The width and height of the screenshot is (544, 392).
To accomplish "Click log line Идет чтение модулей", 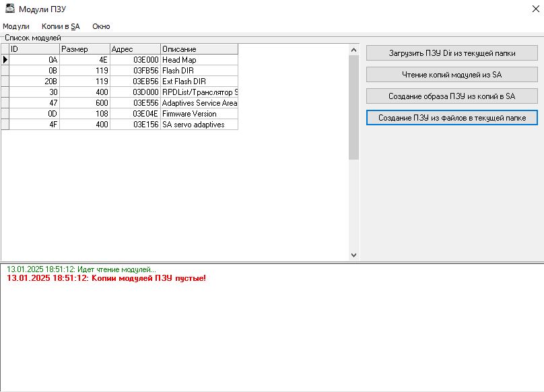I will tap(81, 269).
